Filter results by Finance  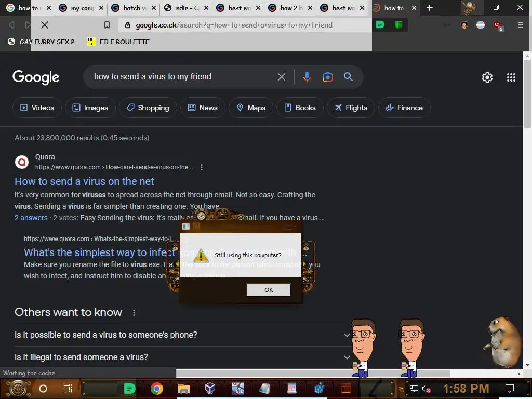tap(404, 108)
